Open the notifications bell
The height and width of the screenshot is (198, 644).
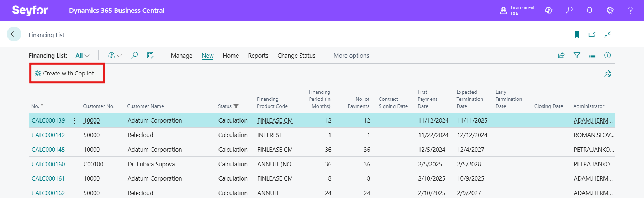(x=590, y=10)
